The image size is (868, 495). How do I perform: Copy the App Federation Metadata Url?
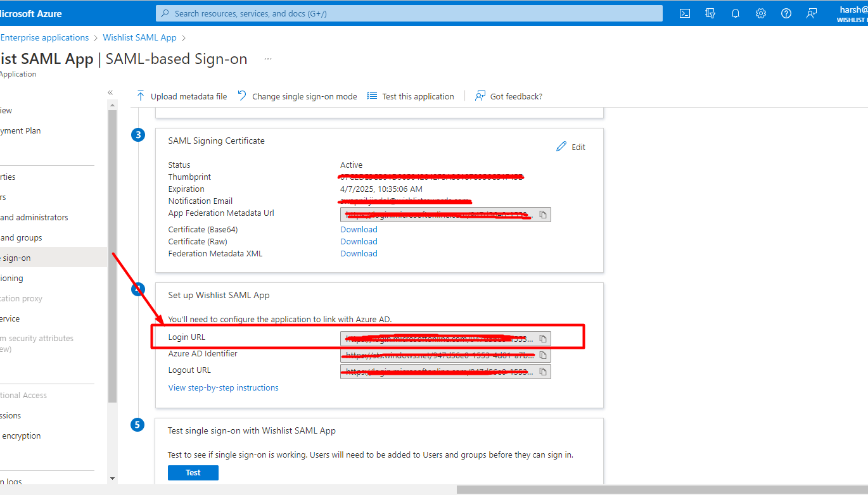pos(544,215)
